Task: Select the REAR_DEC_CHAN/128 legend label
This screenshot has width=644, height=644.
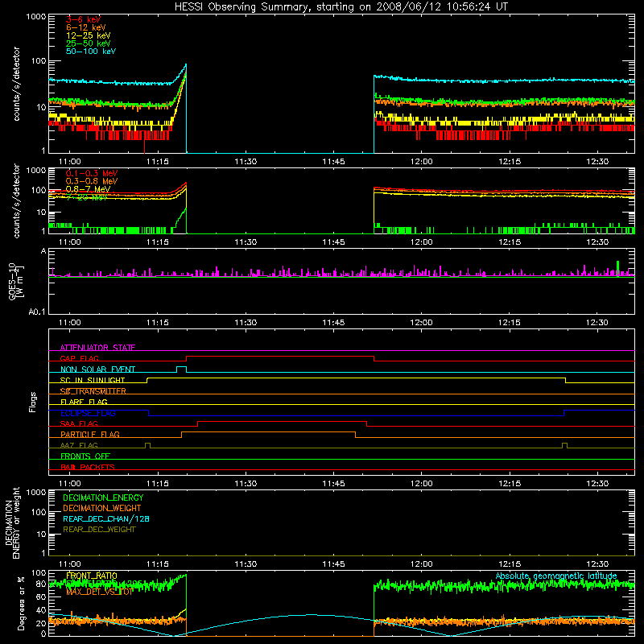Action: pyautogui.click(x=106, y=518)
